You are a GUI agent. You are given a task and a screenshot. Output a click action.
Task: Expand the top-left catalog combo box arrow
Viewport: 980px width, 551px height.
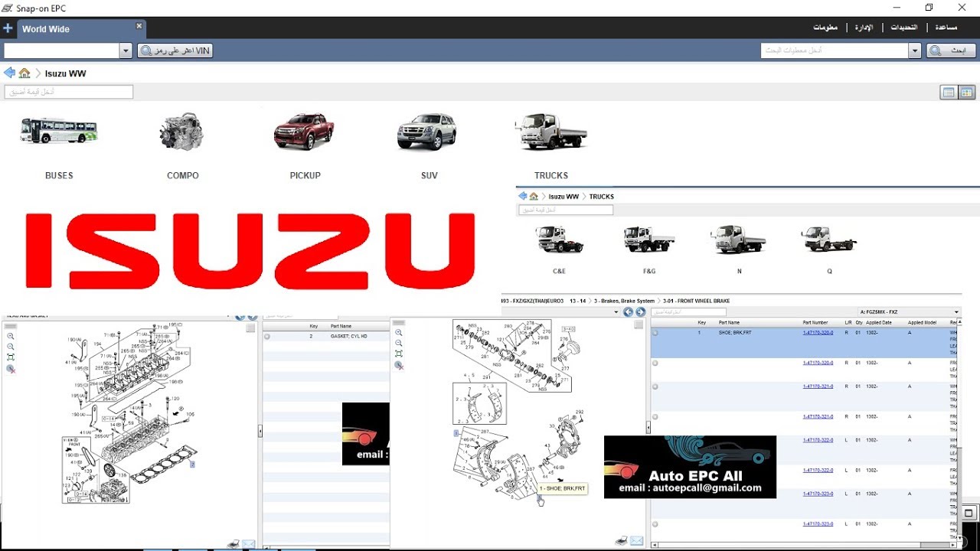point(126,51)
